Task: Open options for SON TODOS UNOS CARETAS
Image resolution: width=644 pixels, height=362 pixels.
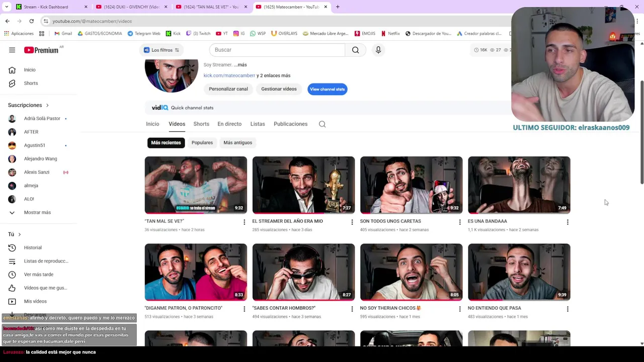Action: 460,222
